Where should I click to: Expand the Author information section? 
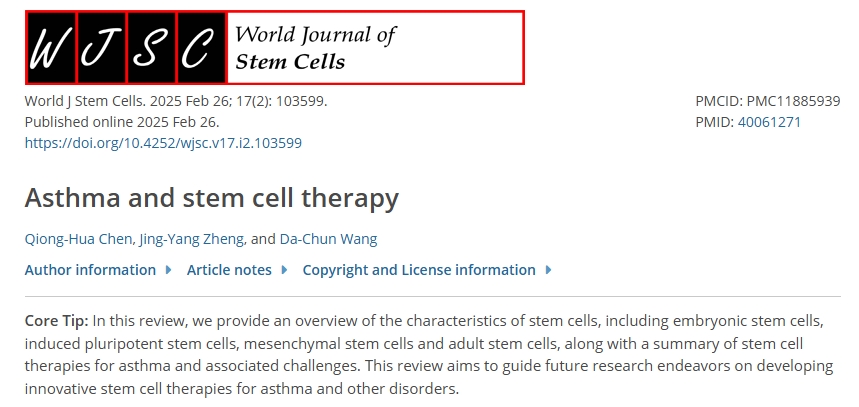(x=90, y=270)
